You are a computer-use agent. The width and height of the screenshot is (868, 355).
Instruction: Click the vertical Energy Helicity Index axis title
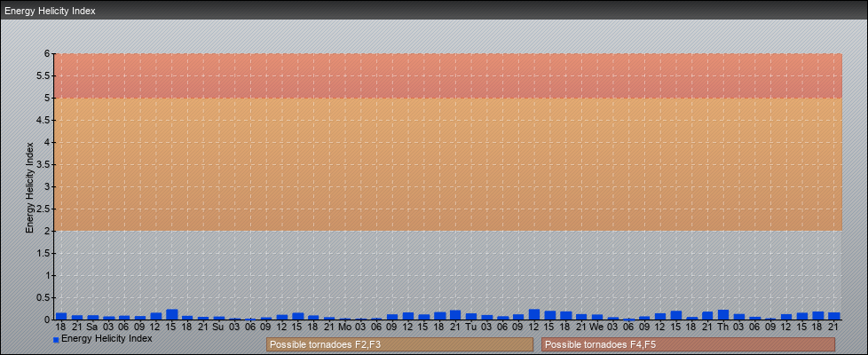tap(30, 187)
